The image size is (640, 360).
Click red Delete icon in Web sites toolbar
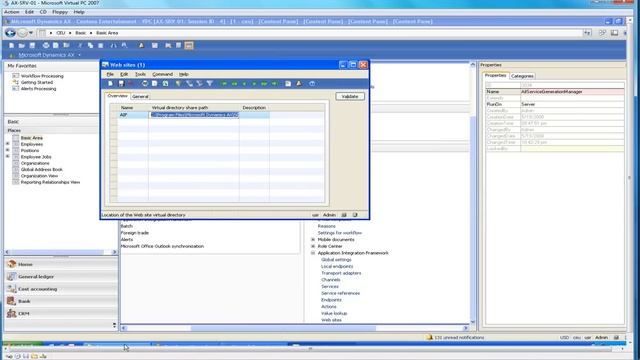[131, 84]
